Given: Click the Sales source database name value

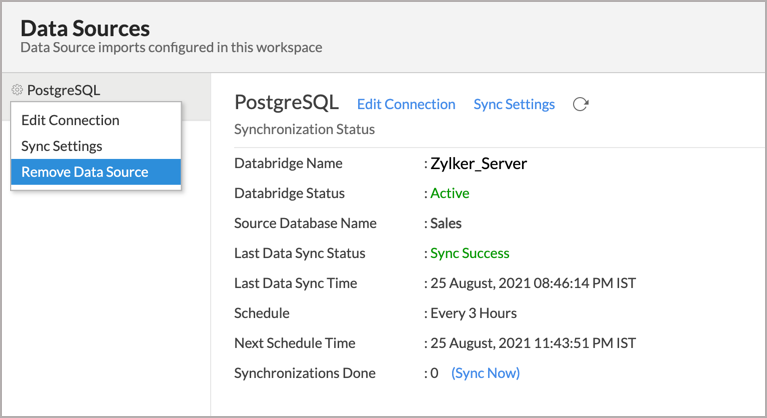Looking at the screenshot, I should (446, 223).
